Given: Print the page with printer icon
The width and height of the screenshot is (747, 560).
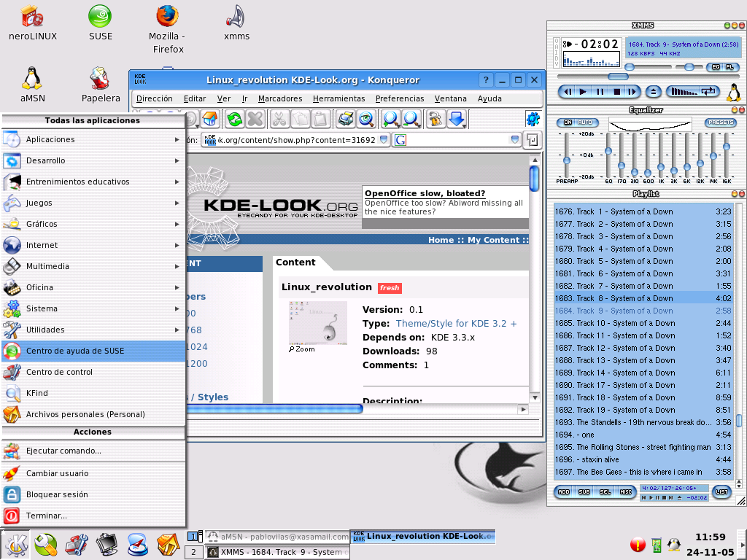Looking at the screenshot, I should 345,119.
